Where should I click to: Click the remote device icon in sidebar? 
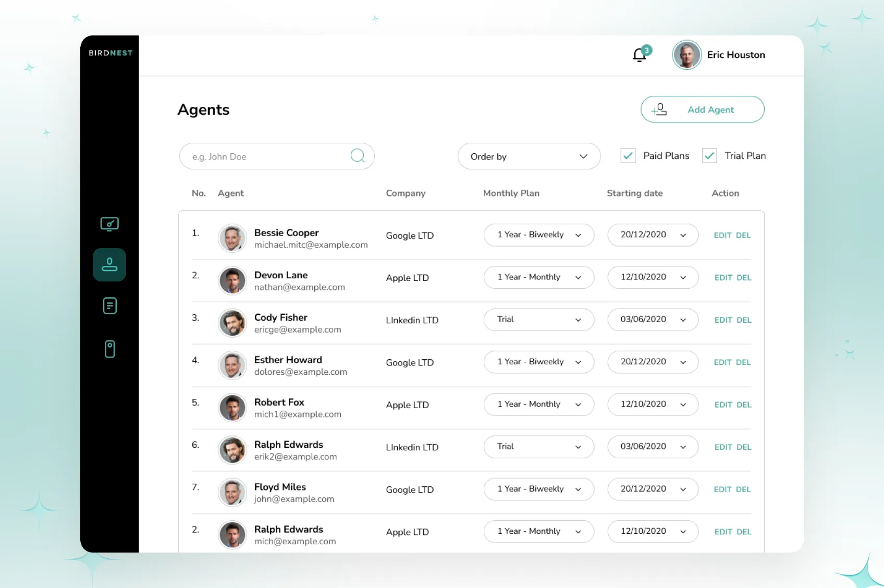coord(109,349)
